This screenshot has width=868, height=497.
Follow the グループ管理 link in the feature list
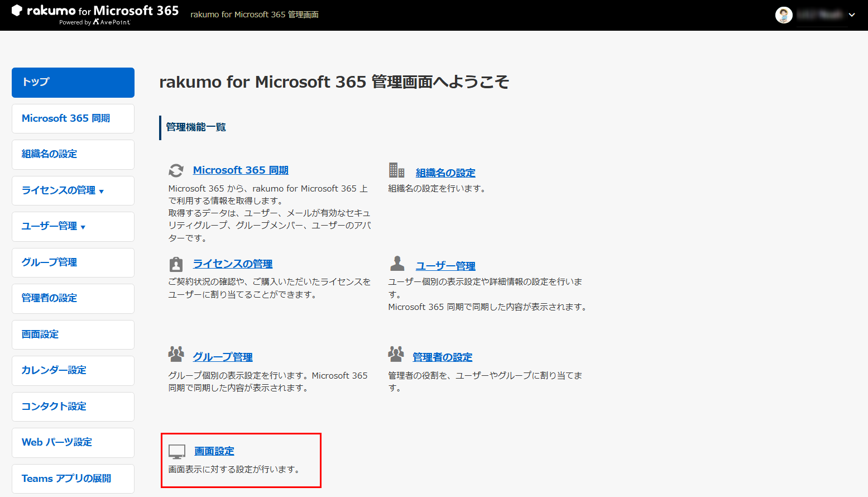pos(223,357)
